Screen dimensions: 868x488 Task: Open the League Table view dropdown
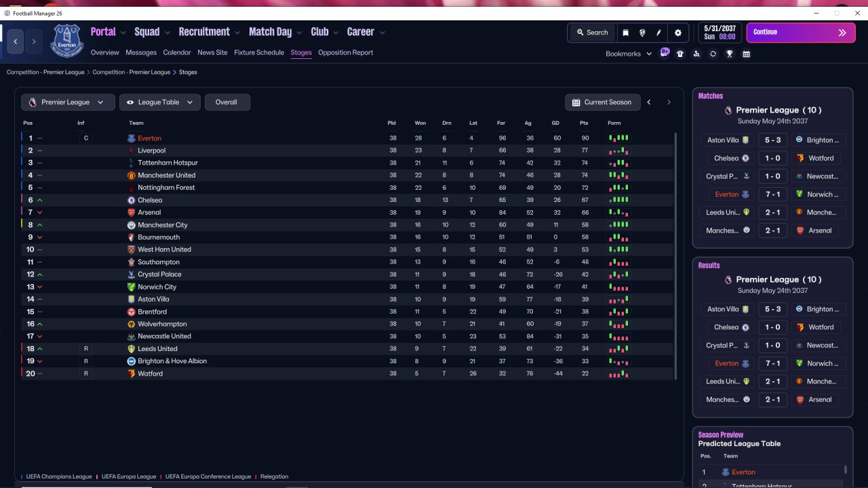coord(160,102)
